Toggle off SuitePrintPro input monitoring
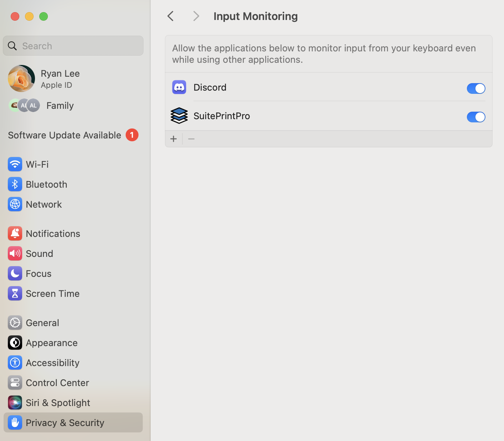 476,117
